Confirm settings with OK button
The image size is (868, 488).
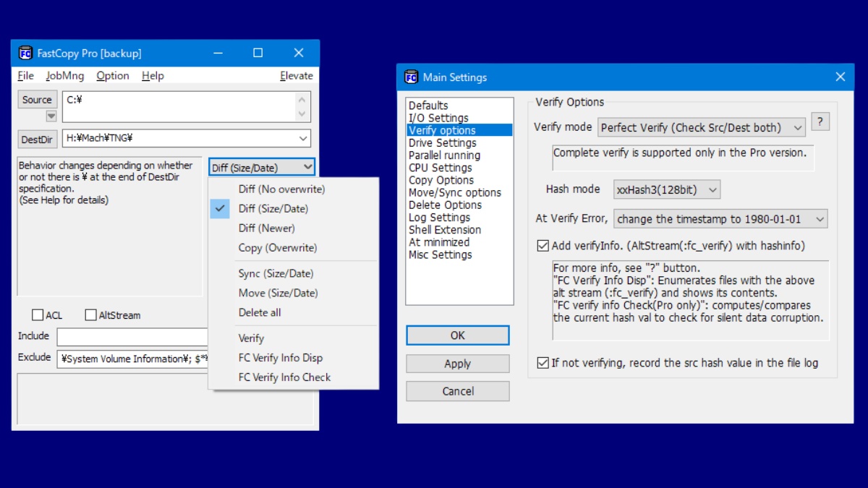point(458,335)
